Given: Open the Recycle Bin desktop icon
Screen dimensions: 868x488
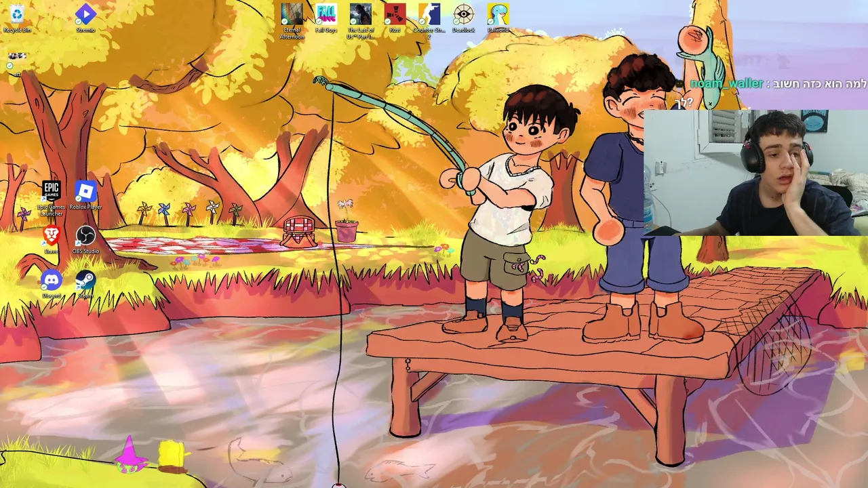Looking at the screenshot, I should click(17, 18).
